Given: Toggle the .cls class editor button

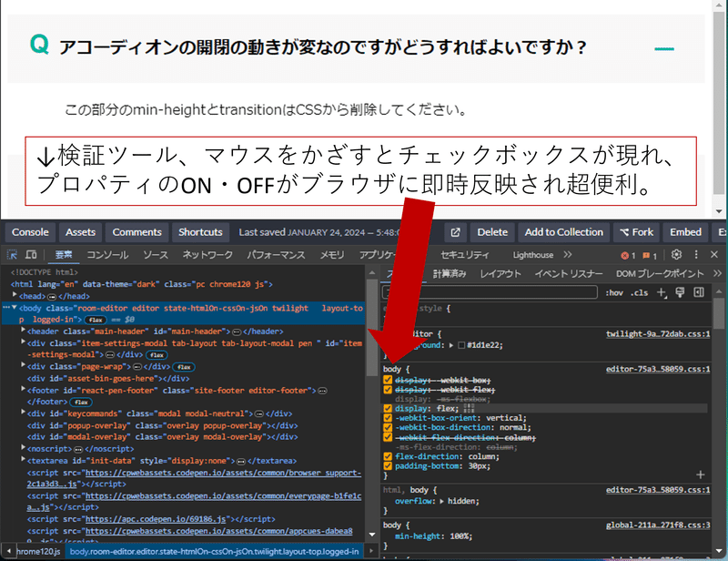Looking at the screenshot, I should 640,292.
